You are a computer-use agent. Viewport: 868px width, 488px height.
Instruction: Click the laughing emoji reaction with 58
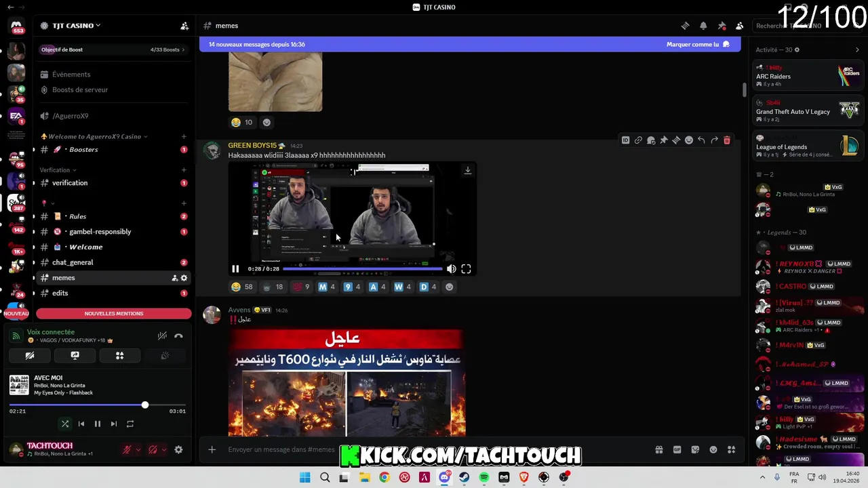click(x=242, y=287)
